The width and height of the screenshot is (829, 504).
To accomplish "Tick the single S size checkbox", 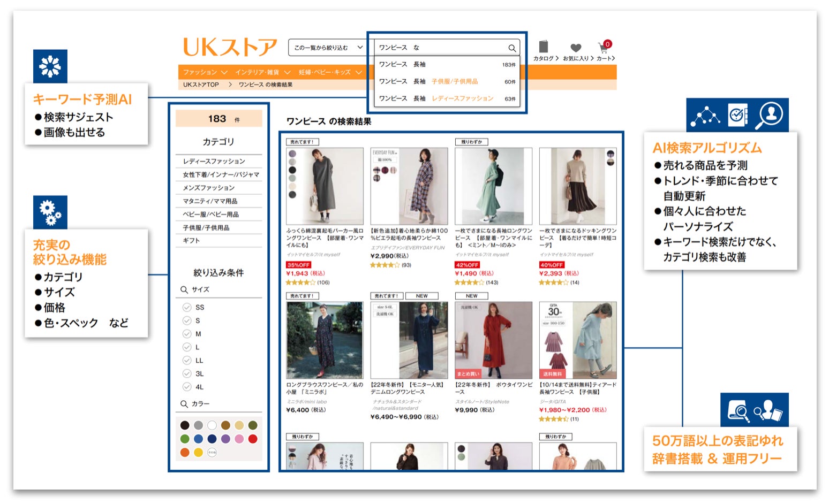I will (x=187, y=320).
